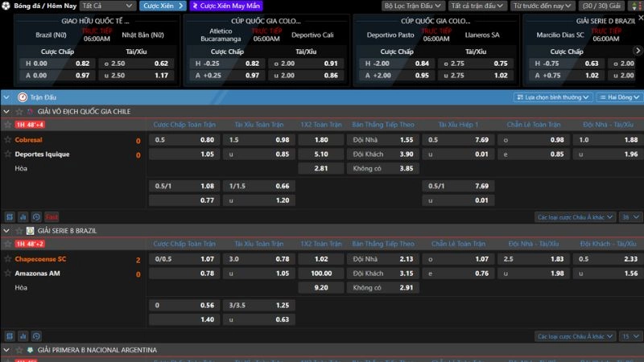The height and width of the screenshot is (362, 644).
Task: Open the Cobresal team name link
Action: [x=28, y=140]
